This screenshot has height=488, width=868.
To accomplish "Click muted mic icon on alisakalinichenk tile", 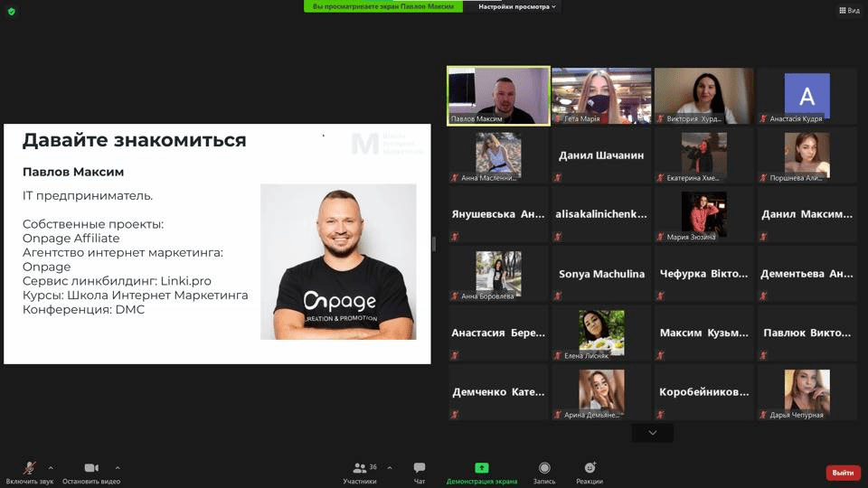I will coord(558,237).
